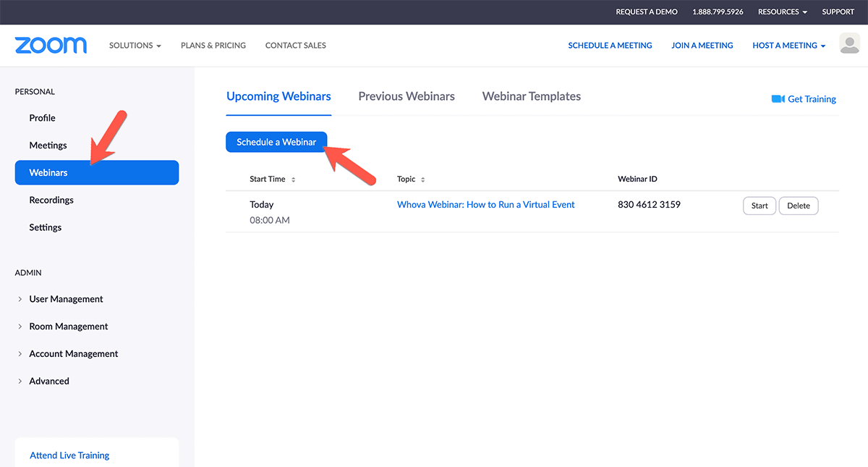This screenshot has height=467, width=868.
Task: Open the Solutions dropdown menu
Action: tap(135, 46)
